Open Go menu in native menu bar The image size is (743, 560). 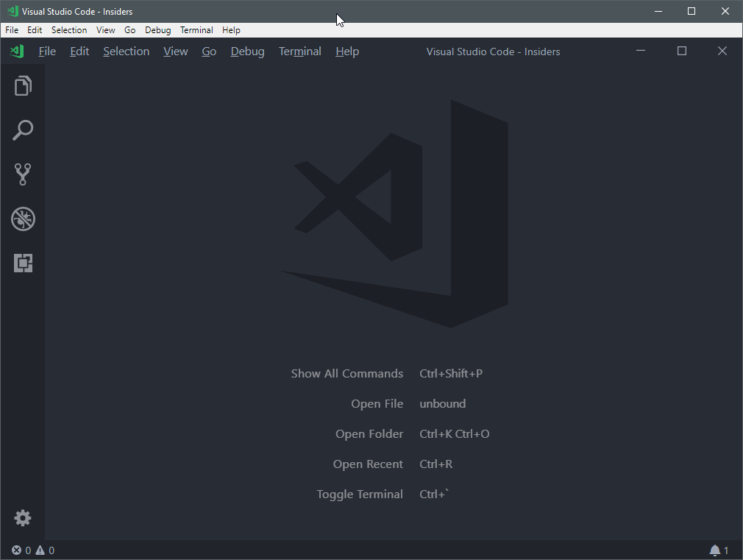(129, 30)
